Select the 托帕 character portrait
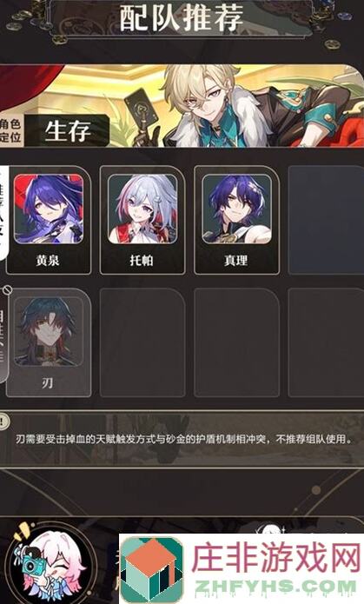Viewport: 364px width, 604px height. (142, 209)
